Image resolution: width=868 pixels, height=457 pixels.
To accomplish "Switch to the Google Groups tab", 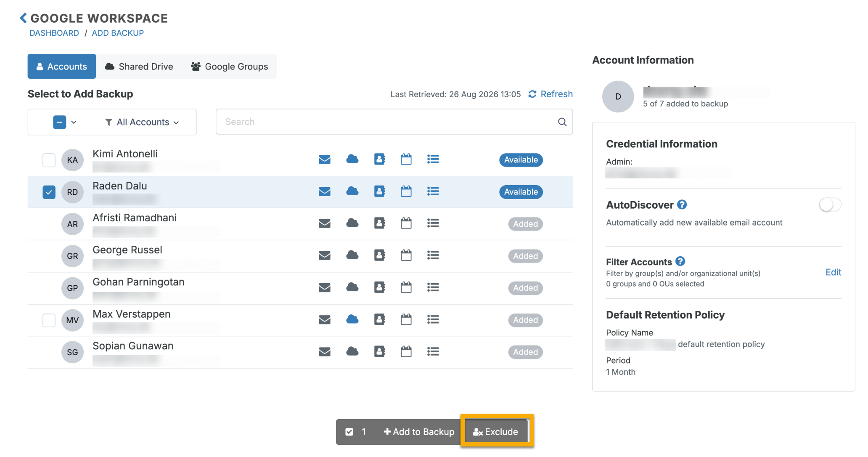I will (230, 66).
